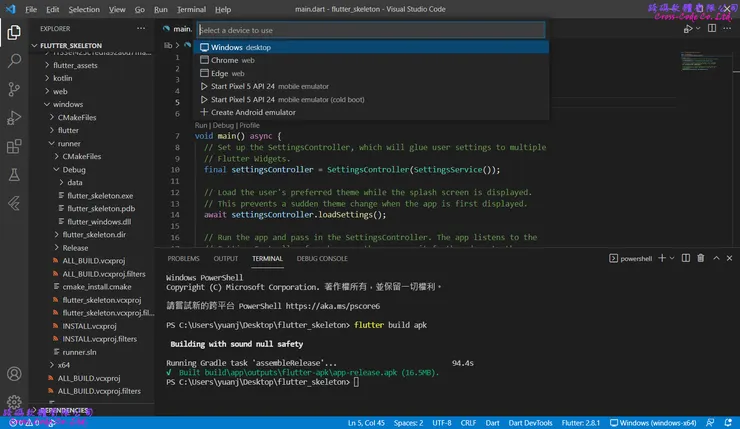The width and height of the screenshot is (740, 429).
Task: Expand the Release folder
Action: tap(75, 248)
